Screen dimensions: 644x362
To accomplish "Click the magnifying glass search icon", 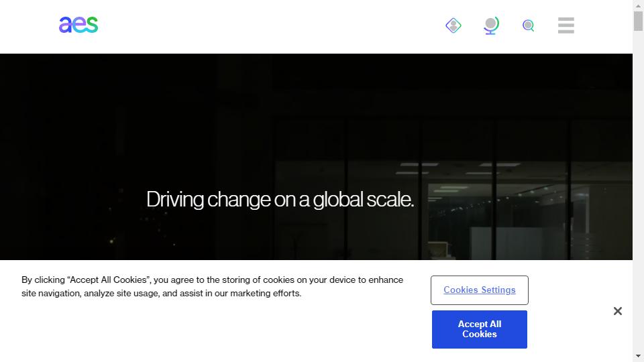I will 529,25.
